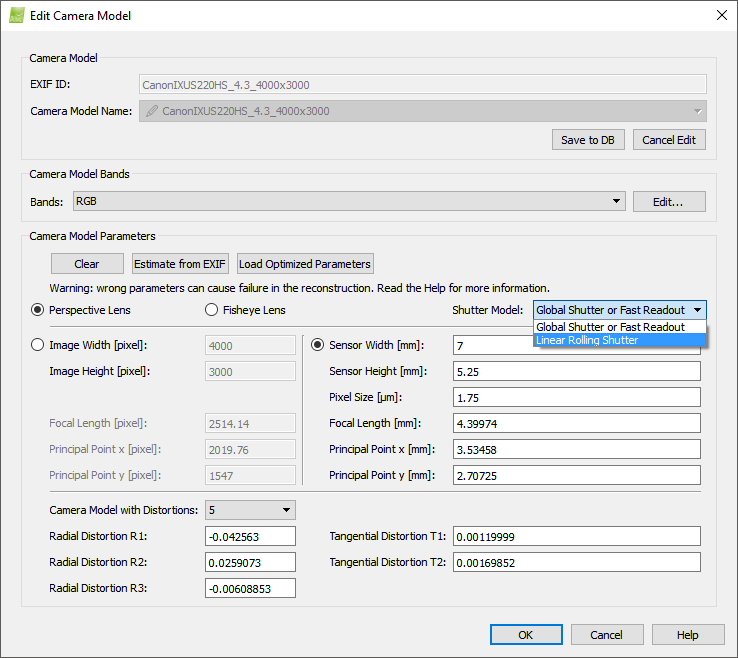
Task: Select the Sensor Width [mm] radio button
Action: tap(318, 345)
